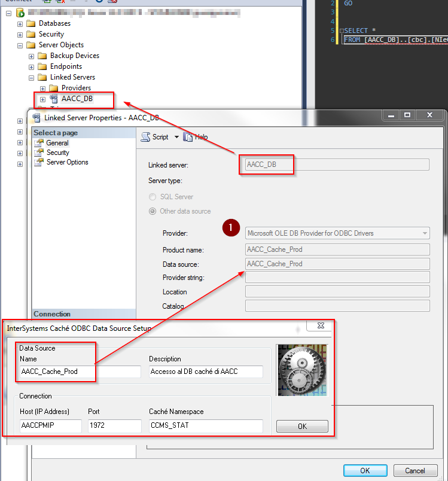Click the Product name field
This screenshot has width=448, height=481.
pos(337,249)
